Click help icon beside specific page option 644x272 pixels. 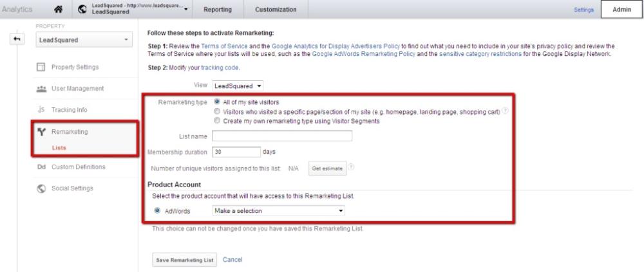(x=505, y=111)
